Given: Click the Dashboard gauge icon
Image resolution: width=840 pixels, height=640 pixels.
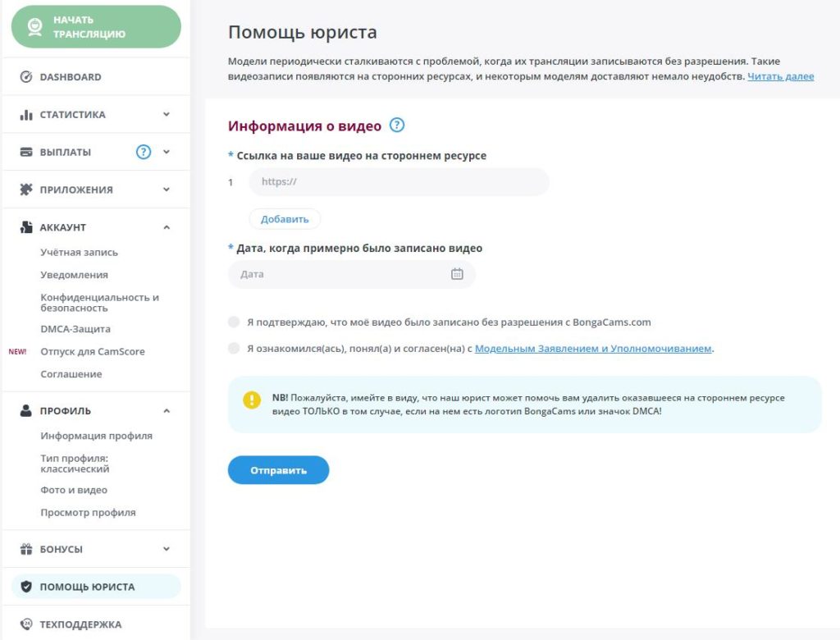Looking at the screenshot, I should 25,76.
